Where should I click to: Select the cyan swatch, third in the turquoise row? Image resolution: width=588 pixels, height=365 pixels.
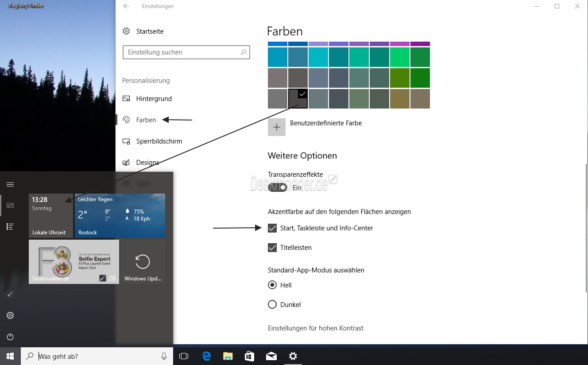[318, 57]
